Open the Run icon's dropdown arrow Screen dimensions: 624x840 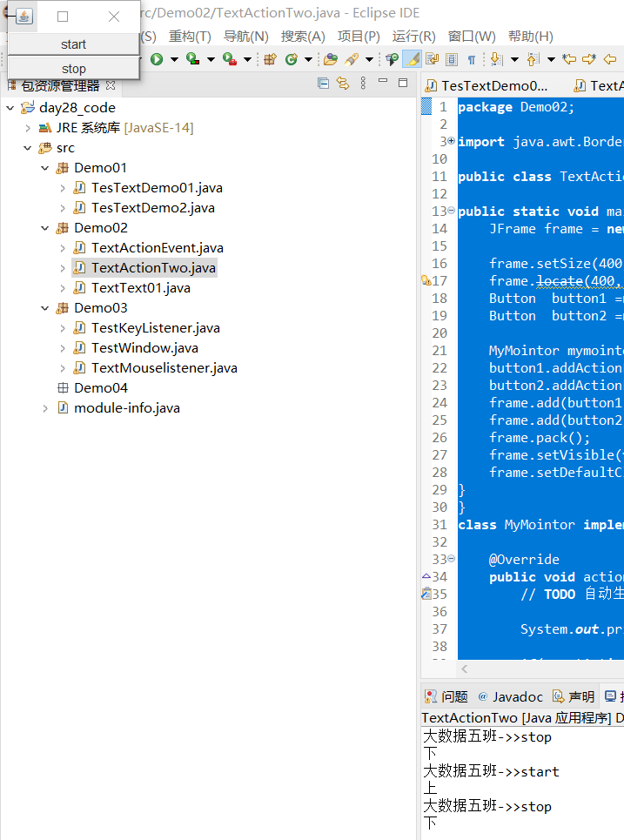click(174, 59)
